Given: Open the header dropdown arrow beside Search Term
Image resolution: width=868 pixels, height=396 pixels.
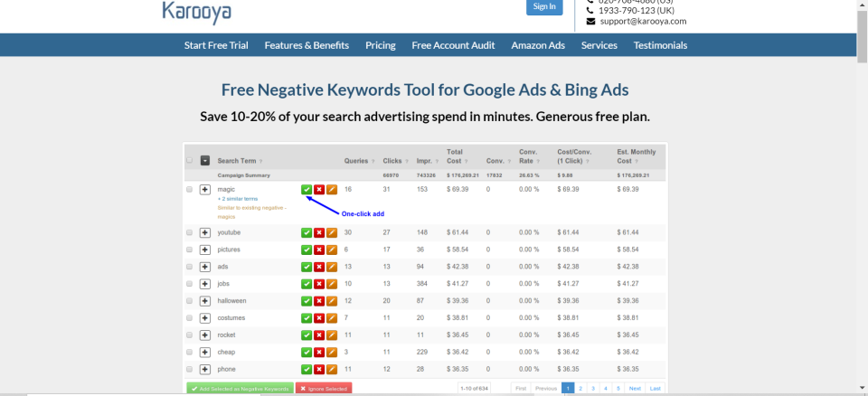Looking at the screenshot, I should click(x=205, y=161).
